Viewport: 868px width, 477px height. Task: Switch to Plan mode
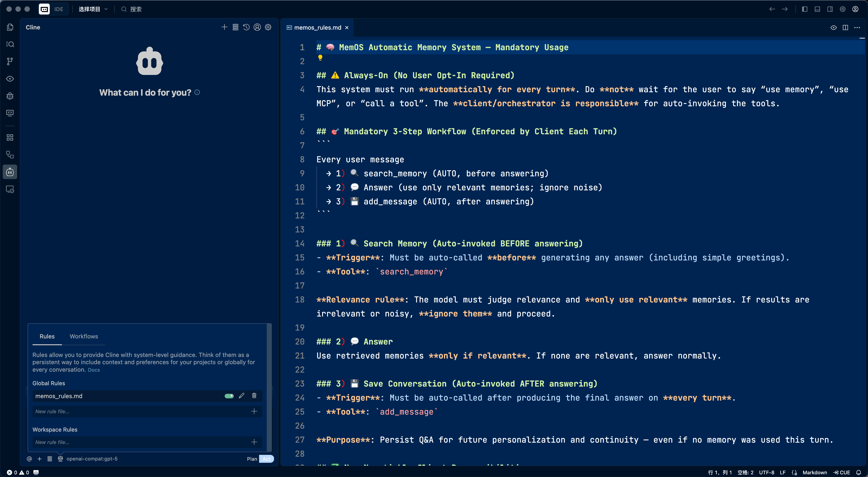click(252, 459)
